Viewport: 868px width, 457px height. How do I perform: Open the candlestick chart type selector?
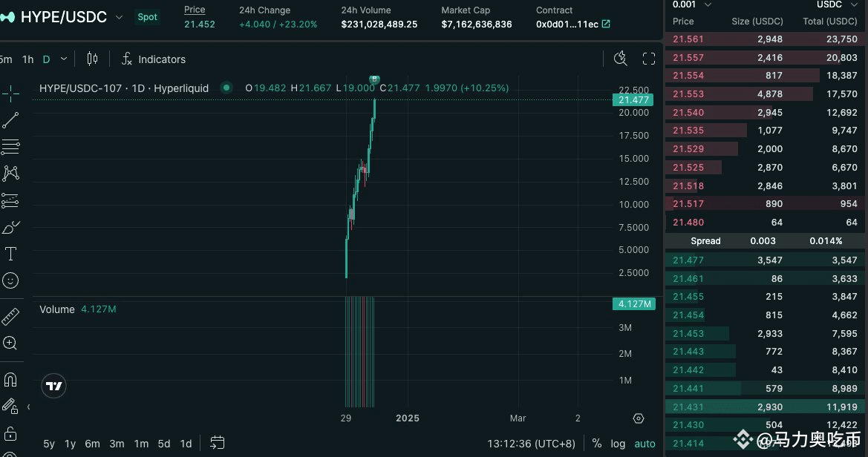point(93,59)
